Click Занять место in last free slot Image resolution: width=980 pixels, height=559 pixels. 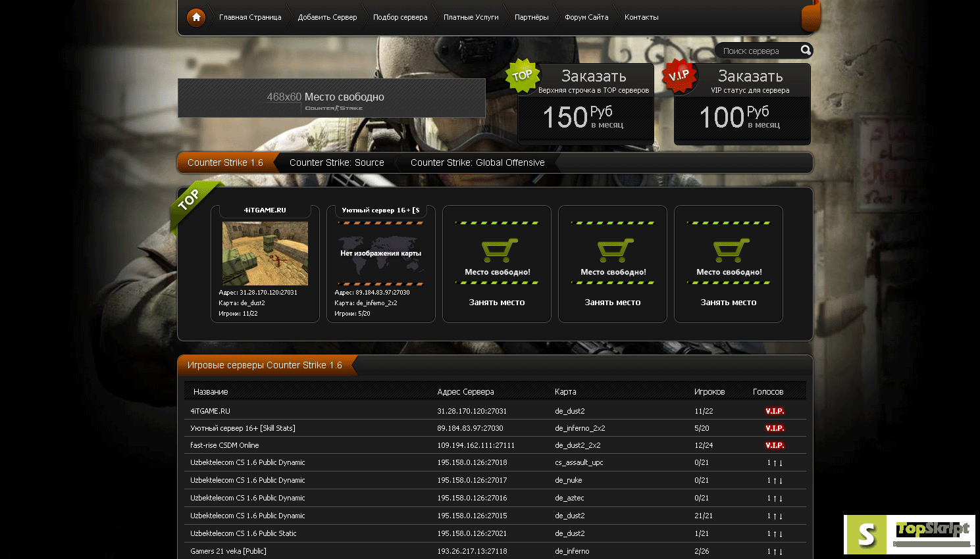pos(729,303)
